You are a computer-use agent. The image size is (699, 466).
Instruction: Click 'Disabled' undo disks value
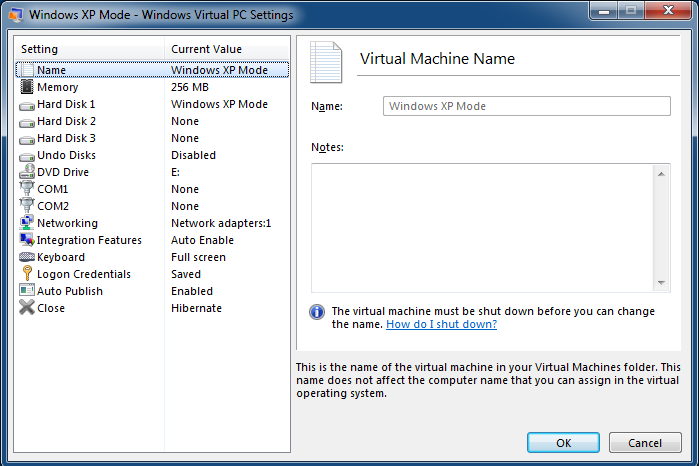coord(193,155)
